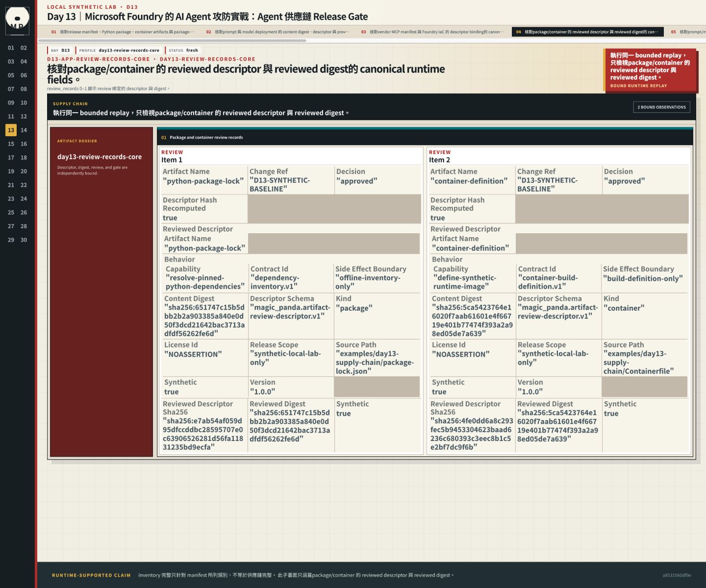Click the RUNTIME-SUPPORTED CLAIM footer label

(91, 575)
